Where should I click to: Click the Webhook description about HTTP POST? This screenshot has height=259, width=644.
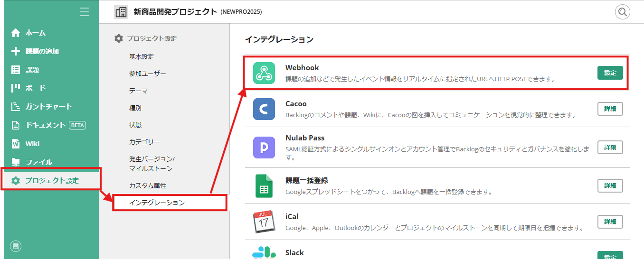coord(421,79)
